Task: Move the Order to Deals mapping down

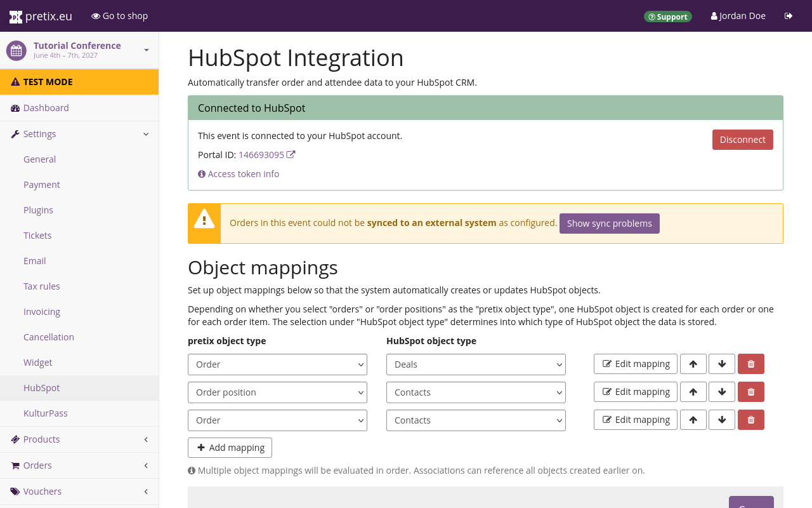Action: 721,364
